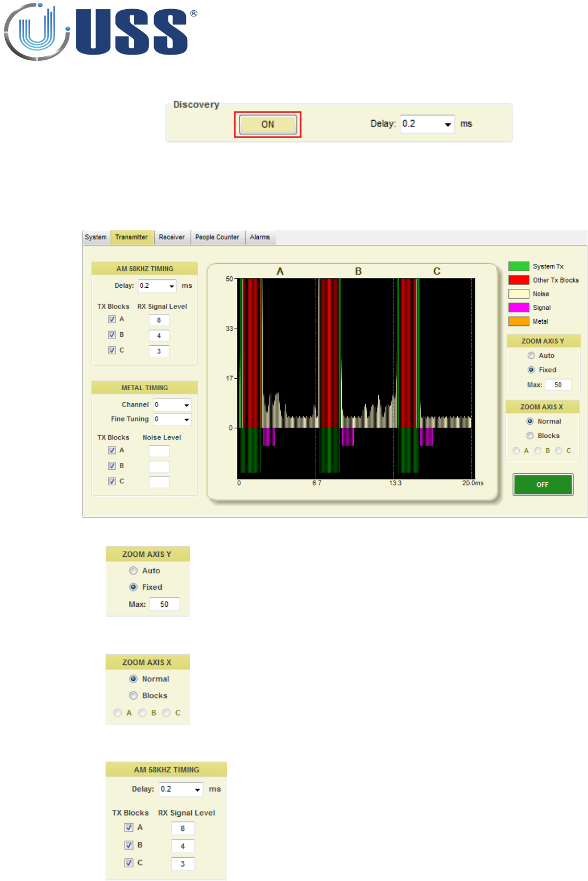The width and height of the screenshot is (588, 881).
Task: Click Metal Timing Noise Level field for block B
Action: (159, 466)
